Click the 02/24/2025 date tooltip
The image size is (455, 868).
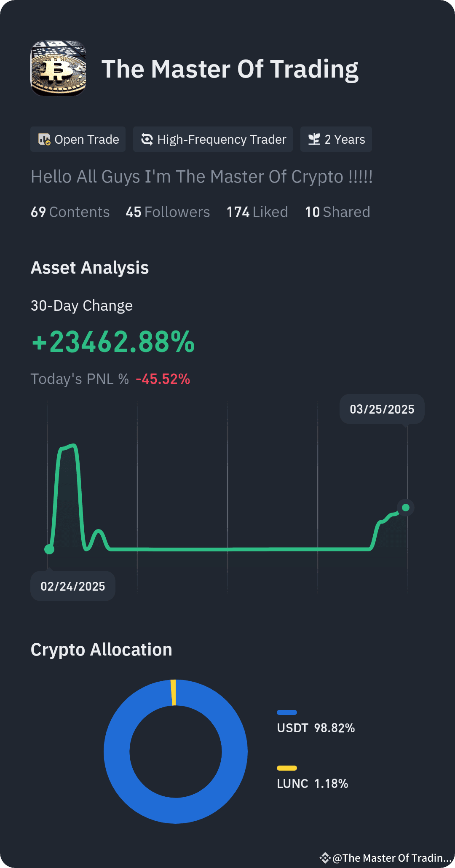73,586
